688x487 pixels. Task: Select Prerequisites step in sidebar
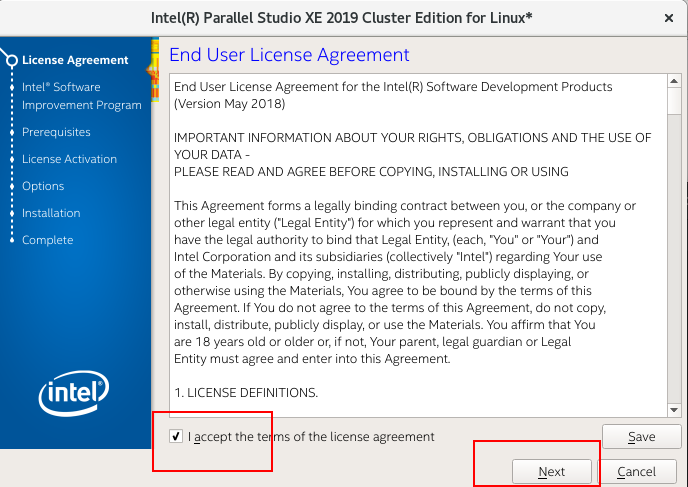tap(56, 132)
